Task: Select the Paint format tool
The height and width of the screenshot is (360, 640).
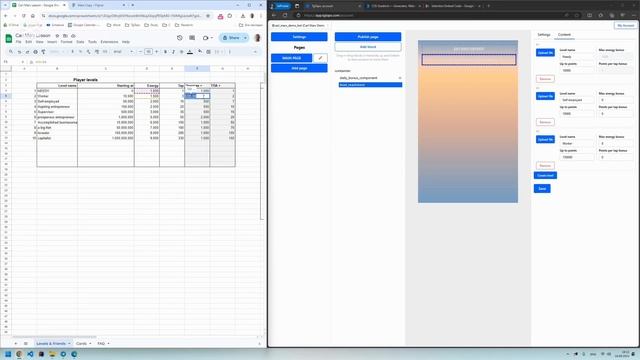Action: click(43, 52)
